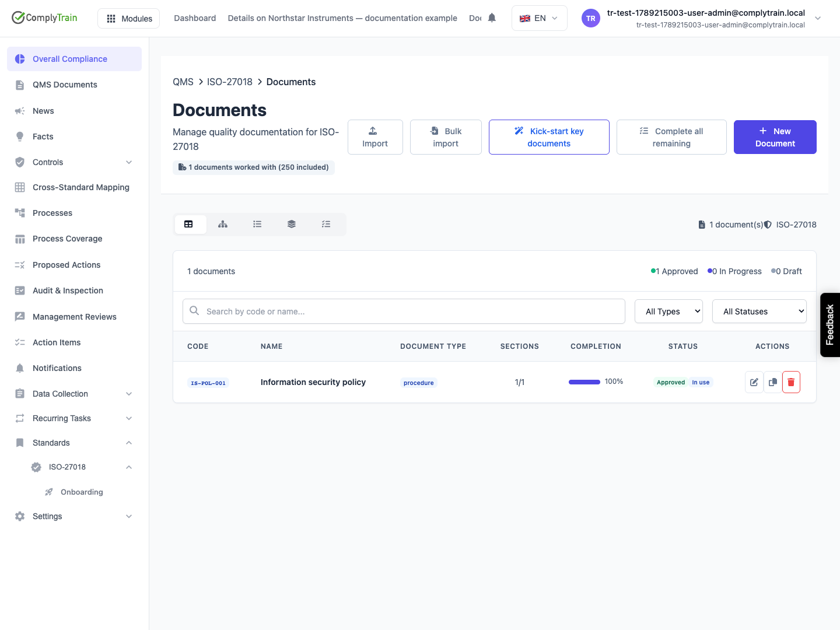
Task: Duplicate the Information security policy document
Action: (773, 382)
